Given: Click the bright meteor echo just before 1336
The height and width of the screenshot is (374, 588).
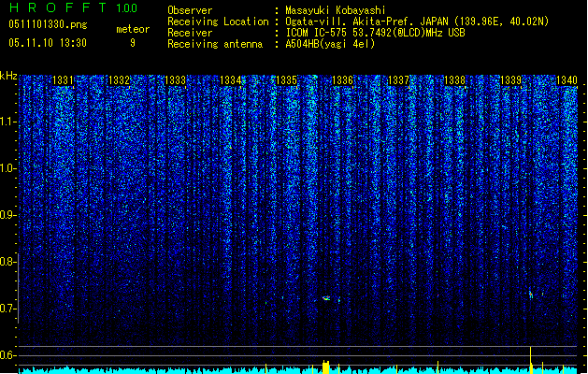Looking at the screenshot, I should 326,298.
